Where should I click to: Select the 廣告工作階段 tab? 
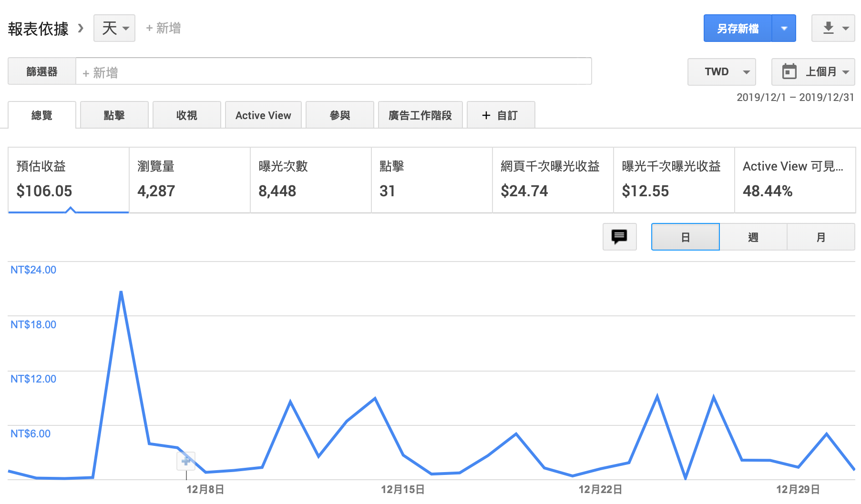[420, 115]
